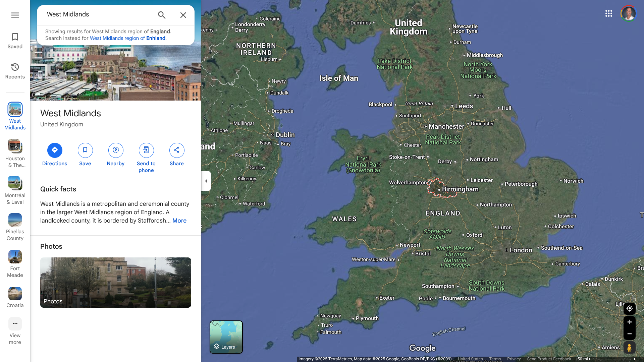Get Directions to West Midlands
This screenshot has width=644, height=362.
click(55, 150)
